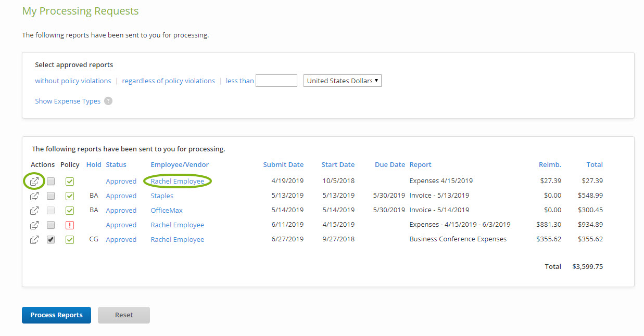The image size is (644, 336).
Task: Open action icon for OfficeMax invoice row
Action: [x=34, y=211]
